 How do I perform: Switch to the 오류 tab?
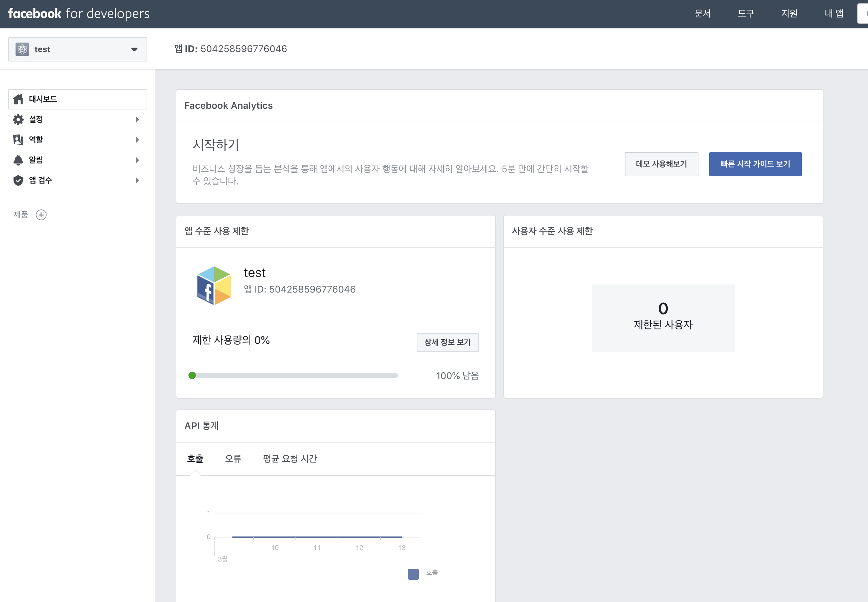[x=233, y=459]
